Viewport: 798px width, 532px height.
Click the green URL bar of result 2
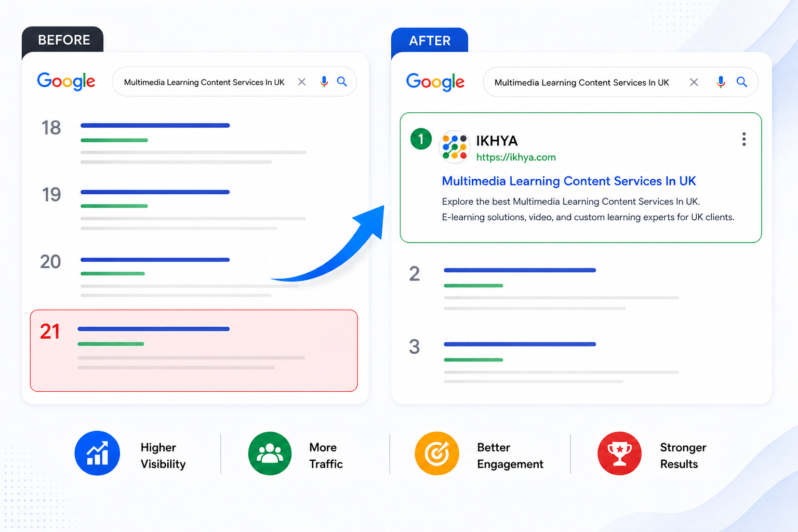(x=473, y=286)
